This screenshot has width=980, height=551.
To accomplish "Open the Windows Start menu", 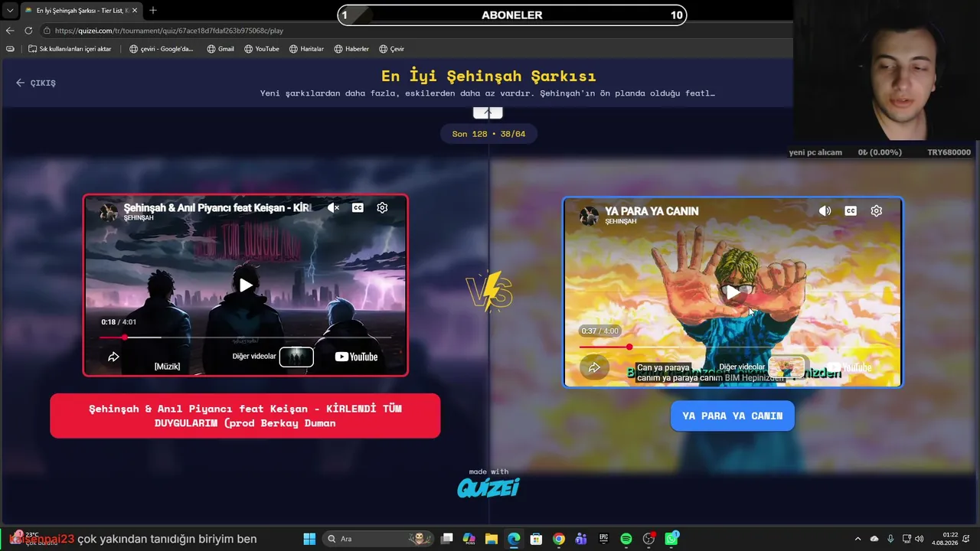I will (309, 539).
